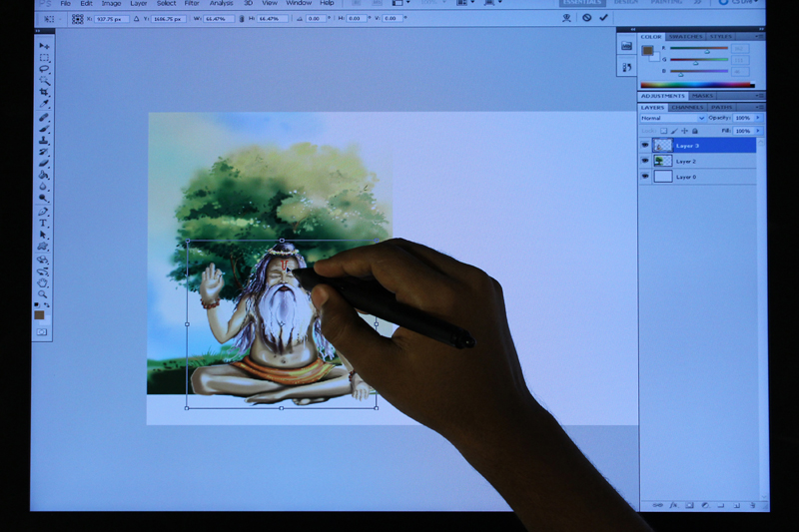799x532 pixels.
Task: Commit the transform with the checkmark
Action: (603, 18)
